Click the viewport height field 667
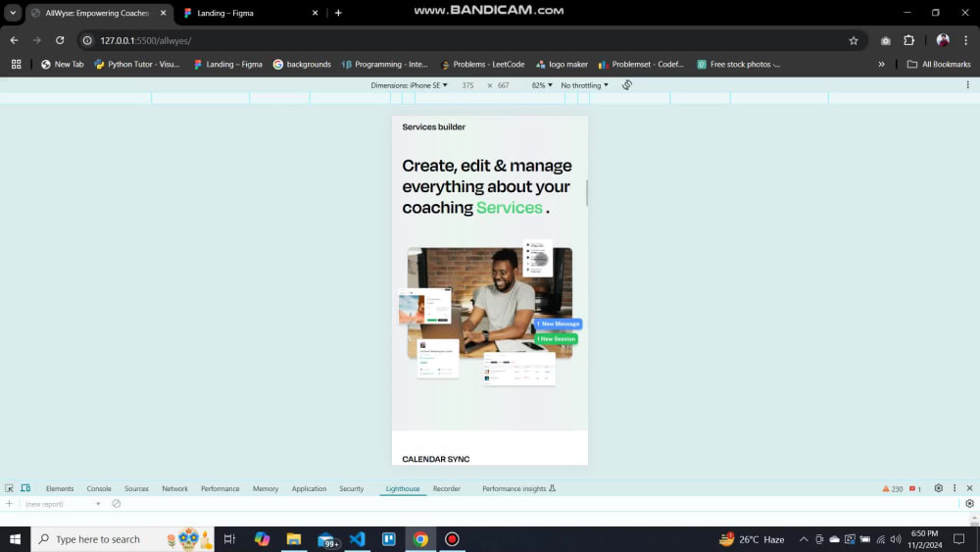Screen dimensions: 980x552 click(503, 85)
